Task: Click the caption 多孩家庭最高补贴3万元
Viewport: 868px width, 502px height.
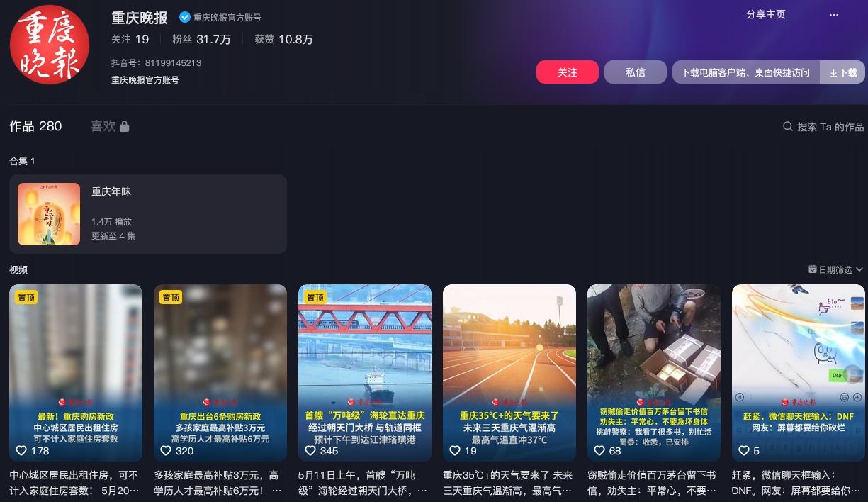Action: pyautogui.click(x=220, y=482)
